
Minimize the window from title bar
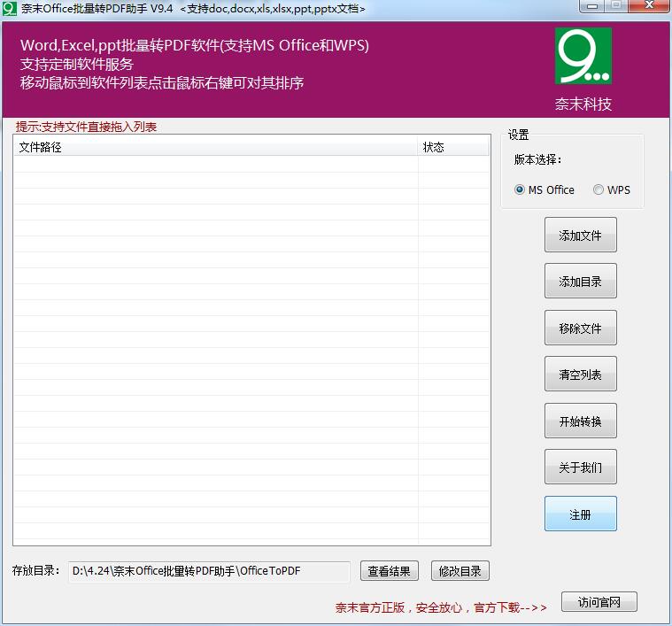591,6
